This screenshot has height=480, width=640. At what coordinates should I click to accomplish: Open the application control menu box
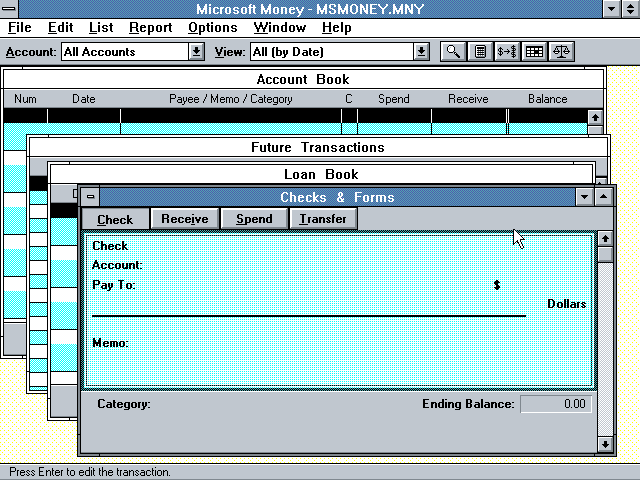pyautogui.click(x=11, y=8)
